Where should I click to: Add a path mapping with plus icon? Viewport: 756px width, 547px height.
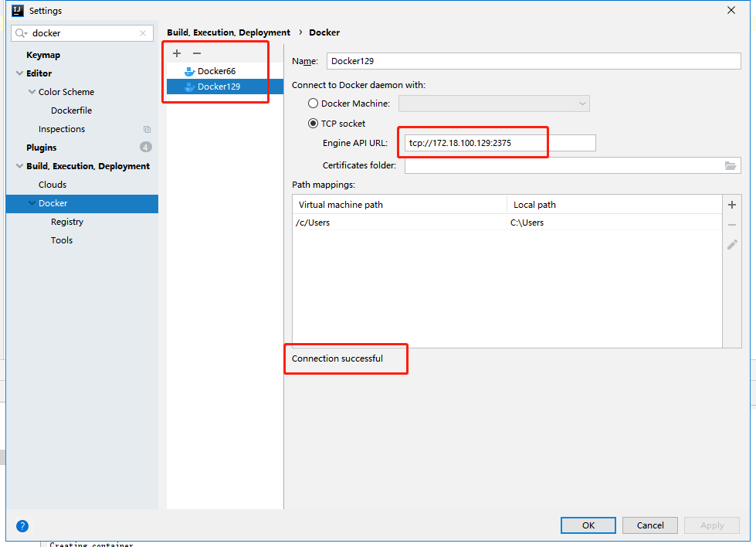tap(732, 205)
